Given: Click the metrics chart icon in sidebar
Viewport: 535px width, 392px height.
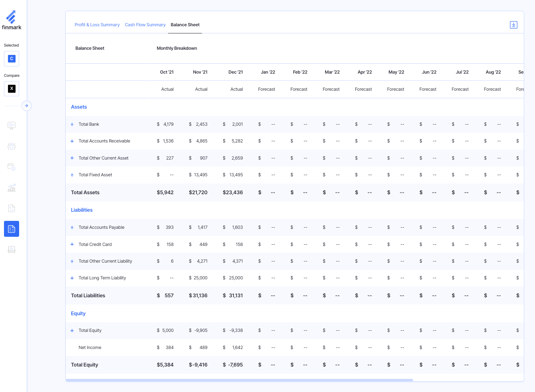Looking at the screenshot, I should click(x=12, y=187).
